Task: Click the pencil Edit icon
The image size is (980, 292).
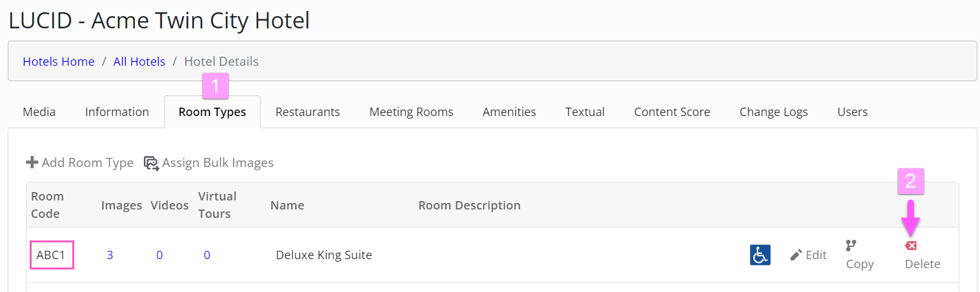Action: [x=796, y=255]
